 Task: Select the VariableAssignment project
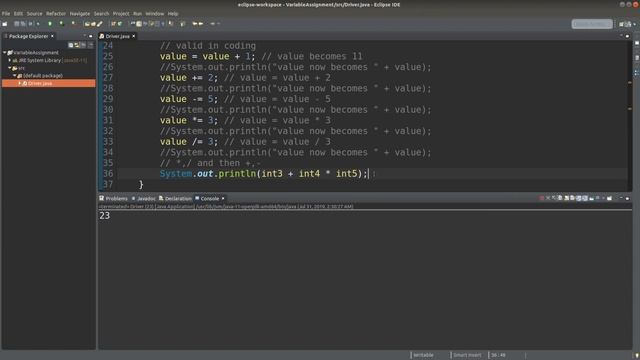[x=36, y=53]
